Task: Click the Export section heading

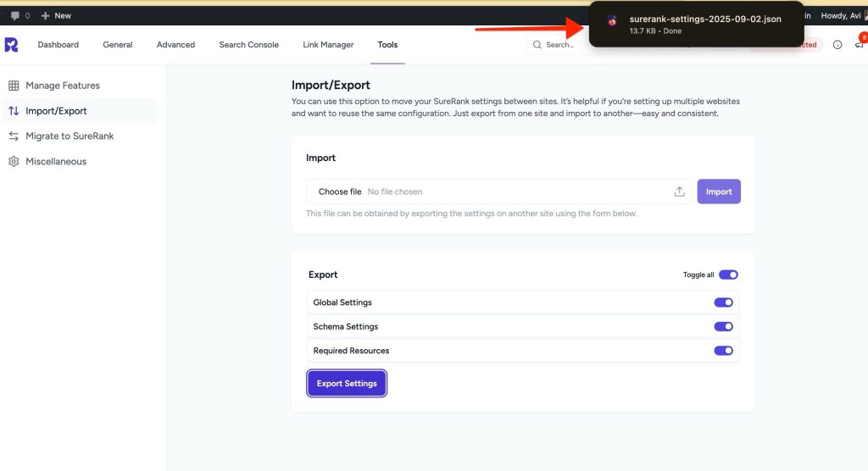Action: pos(323,275)
